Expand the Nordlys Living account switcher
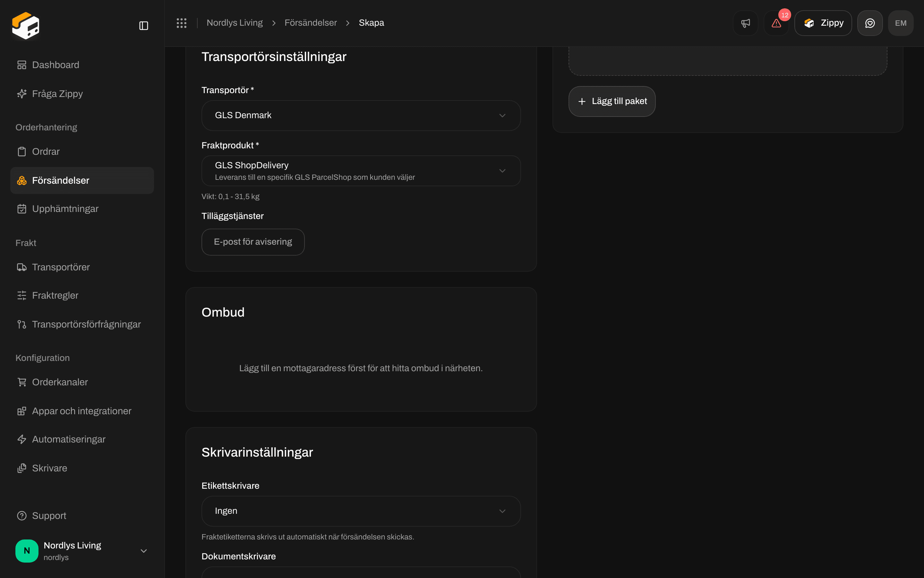Screen dimensions: 924x578 (143, 551)
